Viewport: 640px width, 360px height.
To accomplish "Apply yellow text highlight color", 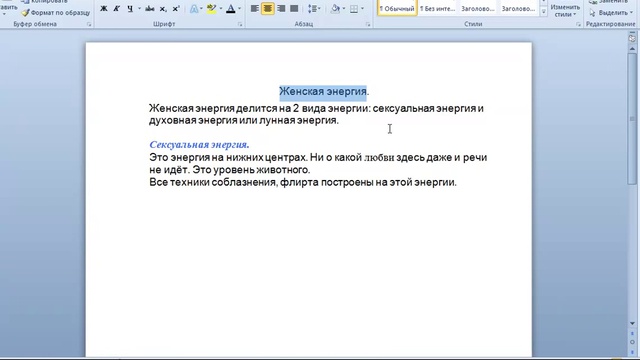I will click(211, 9).
